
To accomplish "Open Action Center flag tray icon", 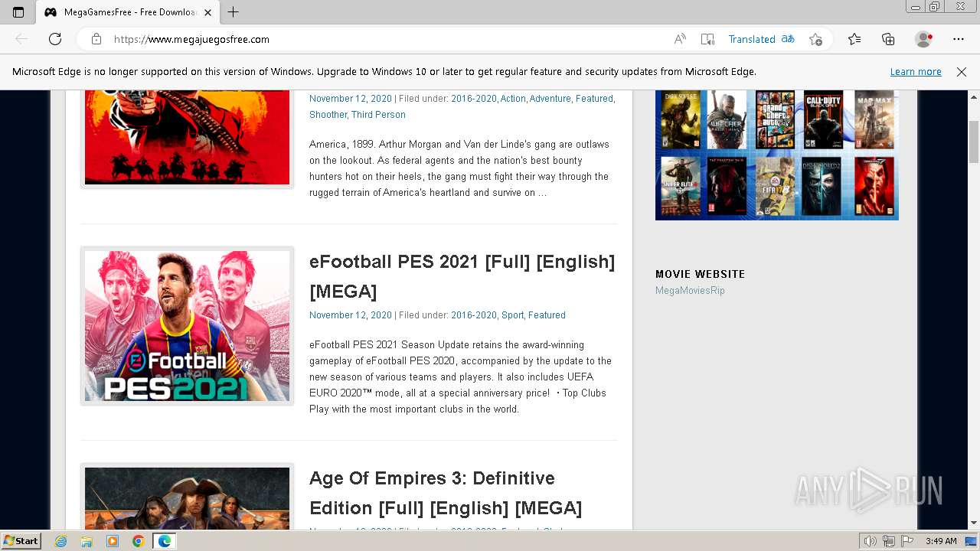I will (x=907, y=541).
